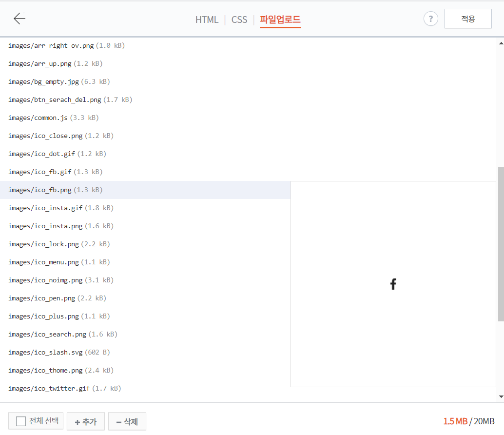Select images/ico_slash.svg file row
The image size is (504, 435).
pos(145,352)
